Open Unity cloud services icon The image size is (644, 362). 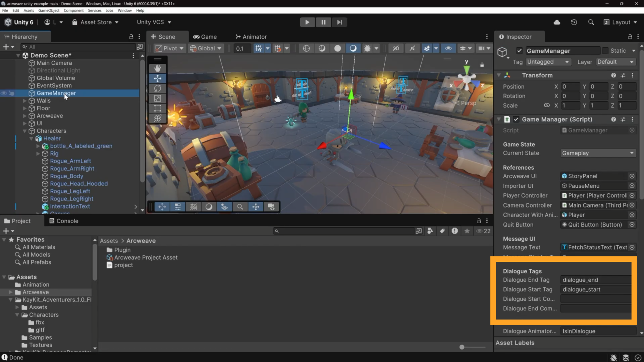pos(557,22)
